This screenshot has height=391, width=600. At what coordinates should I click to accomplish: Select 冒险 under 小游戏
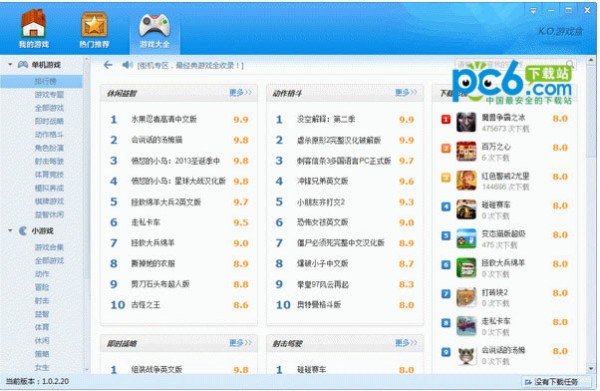click(x=42, y=287)
